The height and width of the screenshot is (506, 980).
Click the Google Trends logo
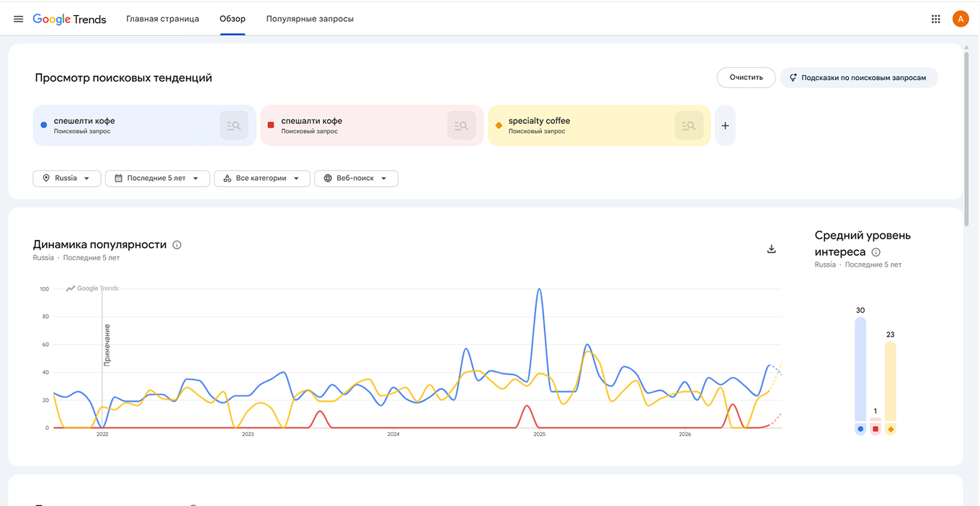(69, 19)
